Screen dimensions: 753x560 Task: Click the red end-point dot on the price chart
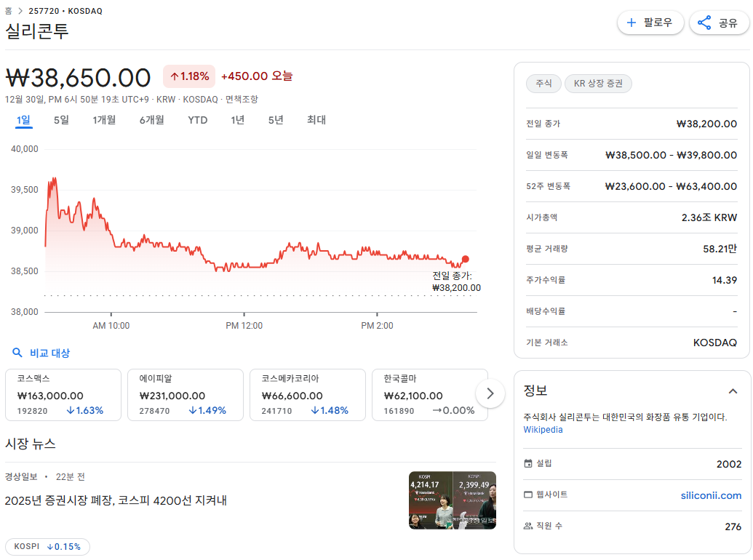[465, 259]
